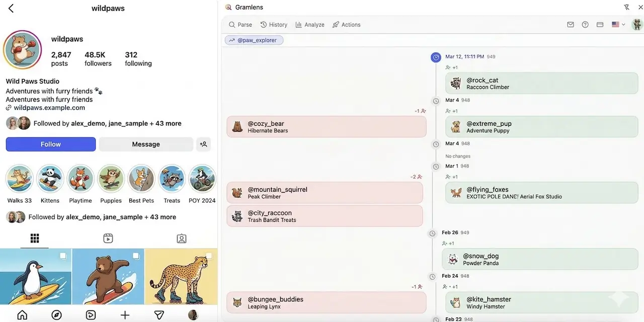Viewport: 644px width, 322px height.
Task: Open direct messages paper plane icon
Action: tap(159, 315)
